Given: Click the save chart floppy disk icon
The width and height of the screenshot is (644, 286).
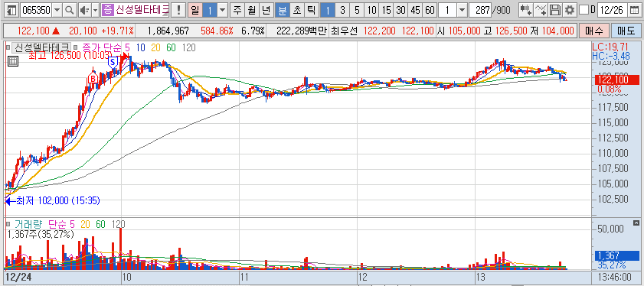Looking at the screenshot, I should pos(555,10).
